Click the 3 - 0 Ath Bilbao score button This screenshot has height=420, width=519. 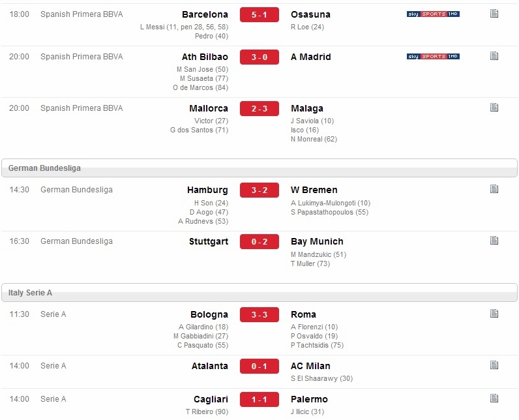click(259, 57)
